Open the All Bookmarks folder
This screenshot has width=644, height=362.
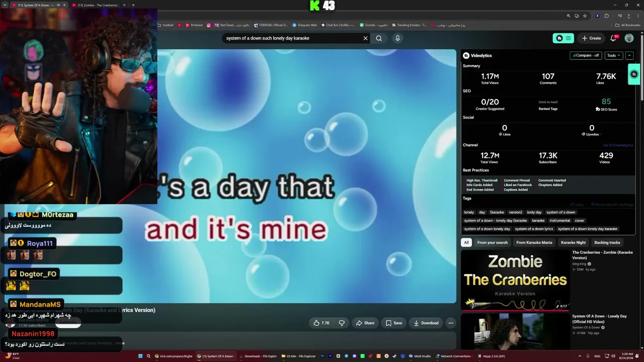click(x=627, y=25)
